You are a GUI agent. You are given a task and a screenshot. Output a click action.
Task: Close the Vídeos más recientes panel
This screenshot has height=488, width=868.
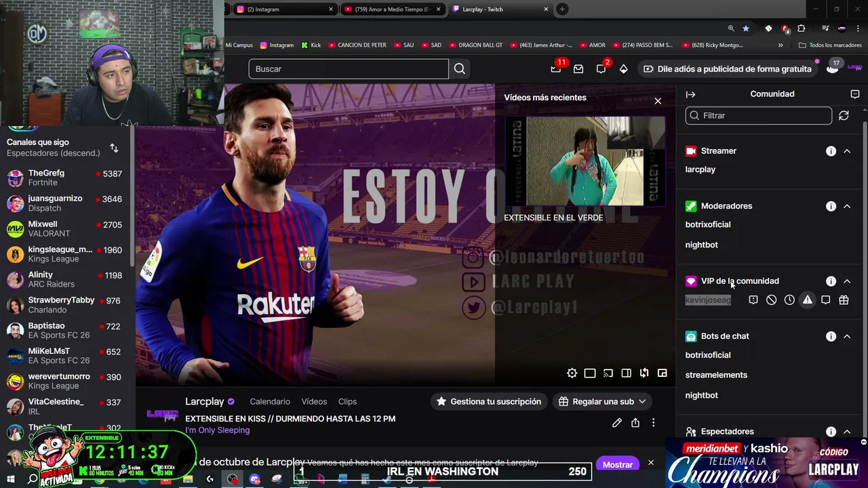(x=658, y=101)
